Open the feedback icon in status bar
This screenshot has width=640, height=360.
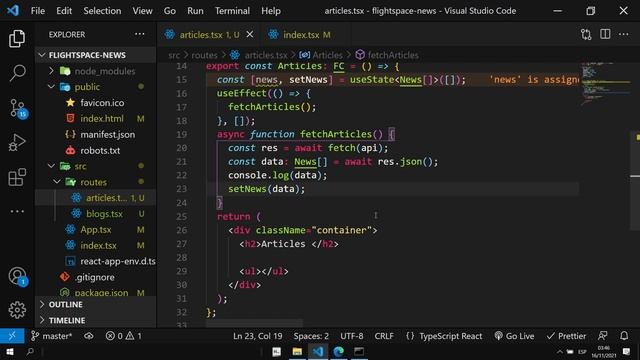click(x=602, y=336)
